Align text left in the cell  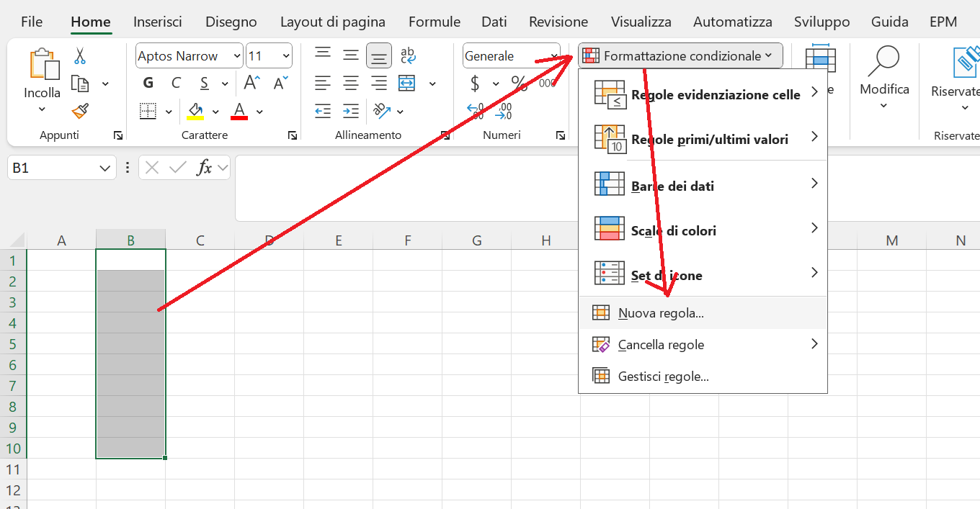323,84
